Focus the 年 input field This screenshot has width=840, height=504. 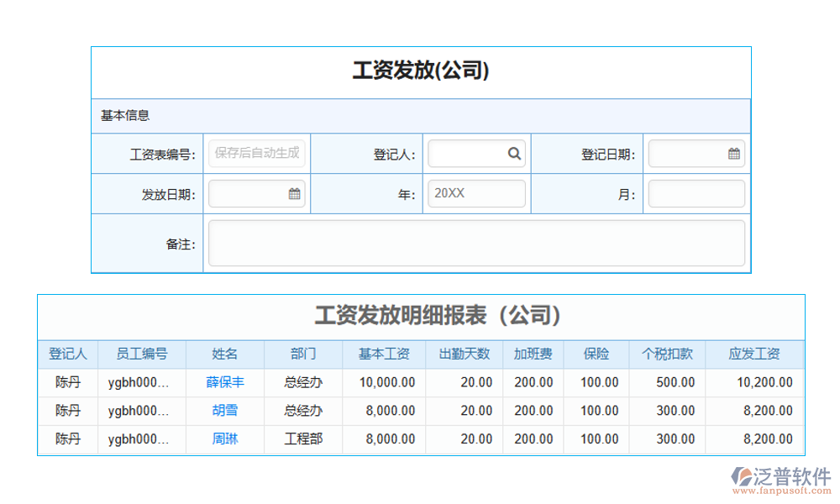coord(476,193)
